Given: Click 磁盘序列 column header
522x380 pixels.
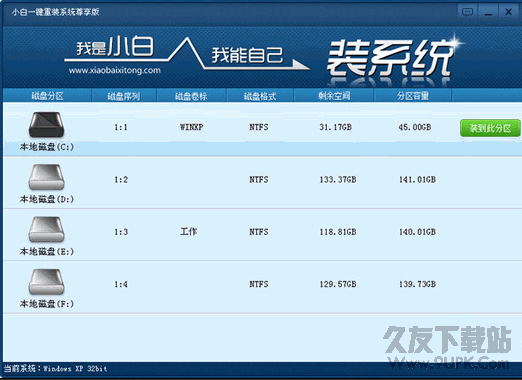Looking at the screenshot, I should [x=124, y=96].
